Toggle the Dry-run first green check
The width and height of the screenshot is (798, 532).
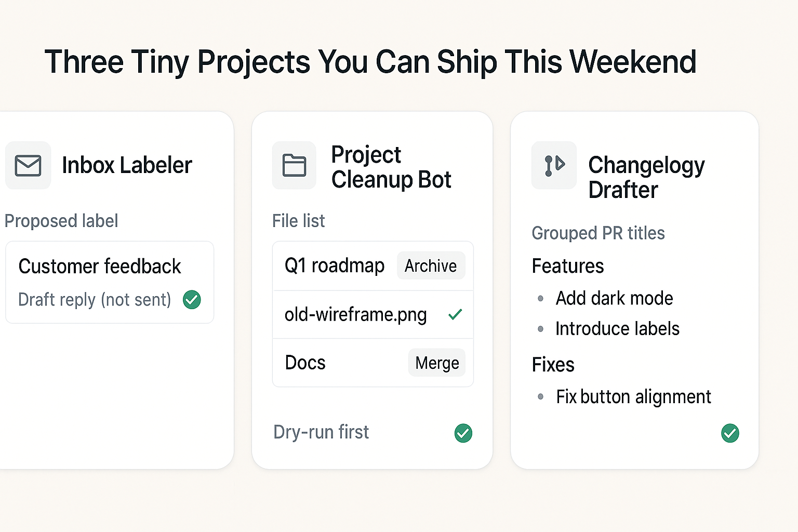pyautogui.click(x=463, y=433)
